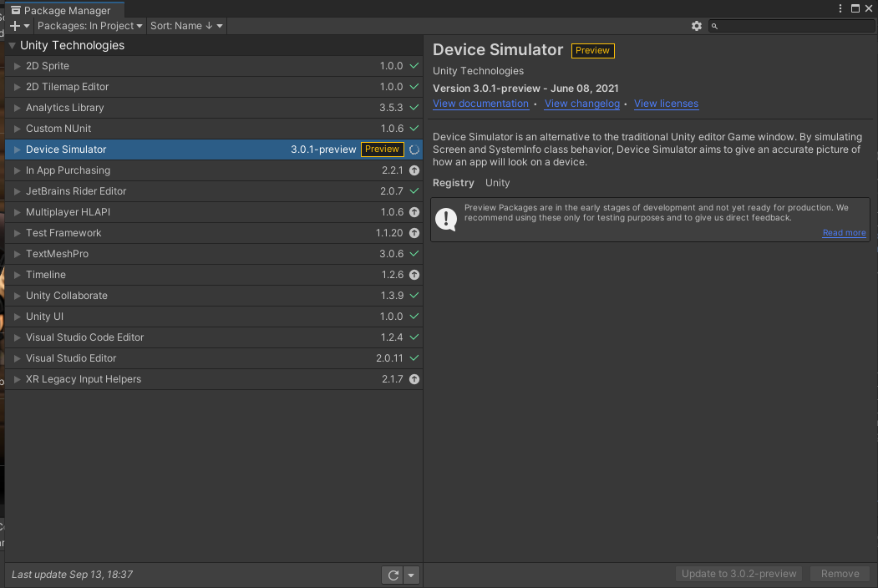Select the Visual Studio Editor package
The image size is (878, 588).
(x=214, y=358)
